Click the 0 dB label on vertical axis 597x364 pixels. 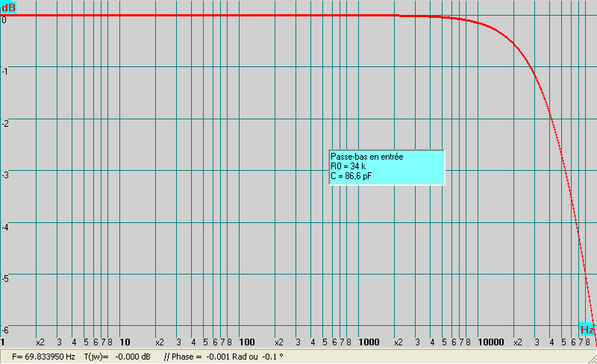coord(4,19)
